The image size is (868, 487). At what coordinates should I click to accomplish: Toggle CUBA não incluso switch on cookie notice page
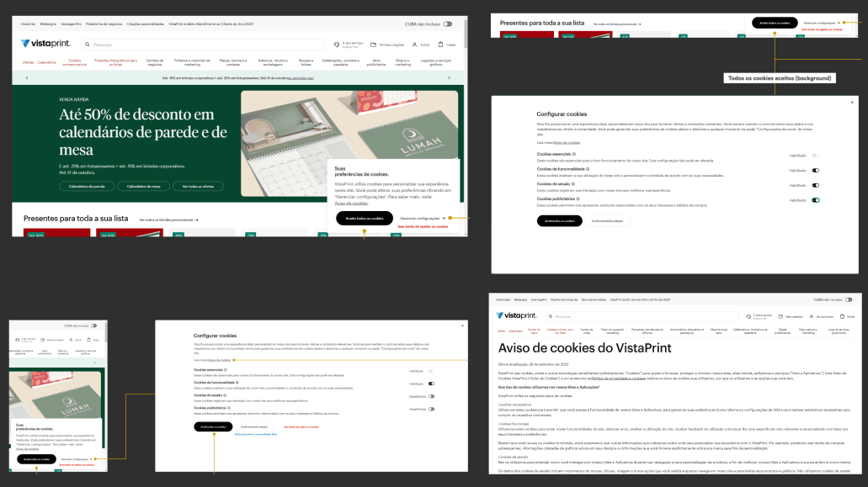[849, 299]
